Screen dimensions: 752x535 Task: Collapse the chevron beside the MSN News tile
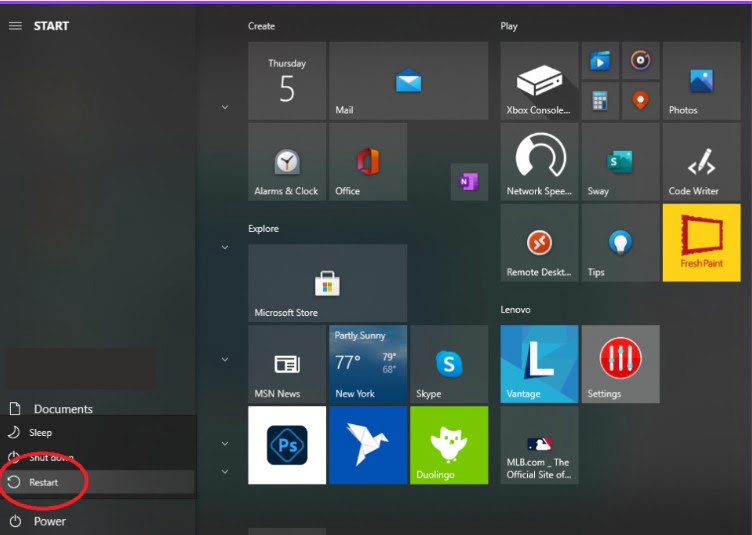[224, 360]
